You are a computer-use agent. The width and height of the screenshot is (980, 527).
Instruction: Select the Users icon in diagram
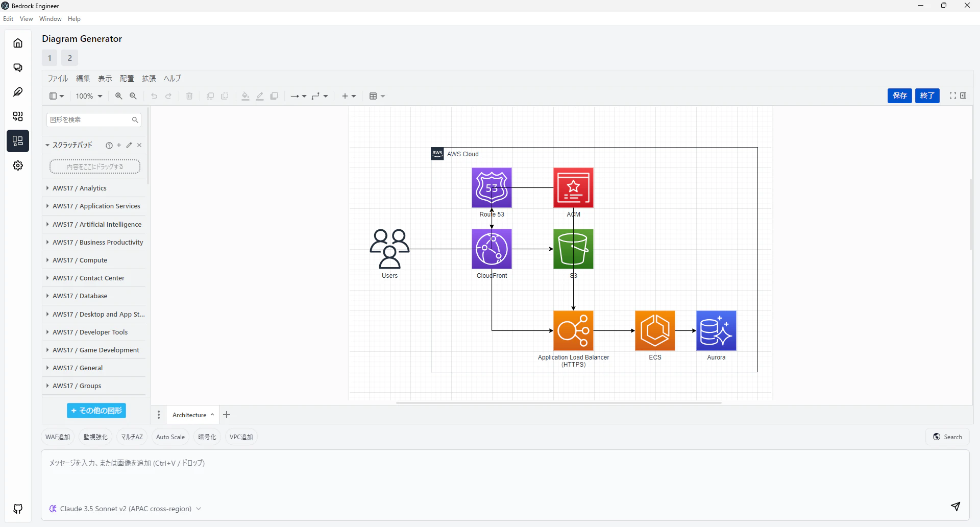click(389, 249)
